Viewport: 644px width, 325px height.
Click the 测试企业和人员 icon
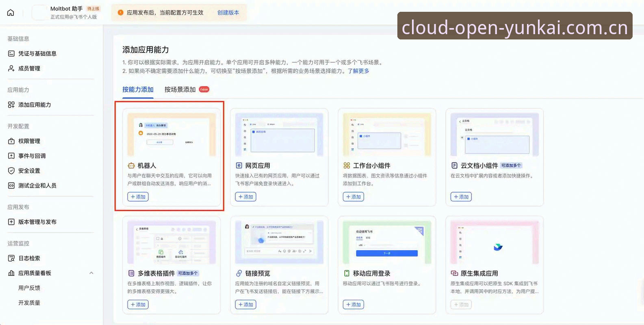coord(11,185)
